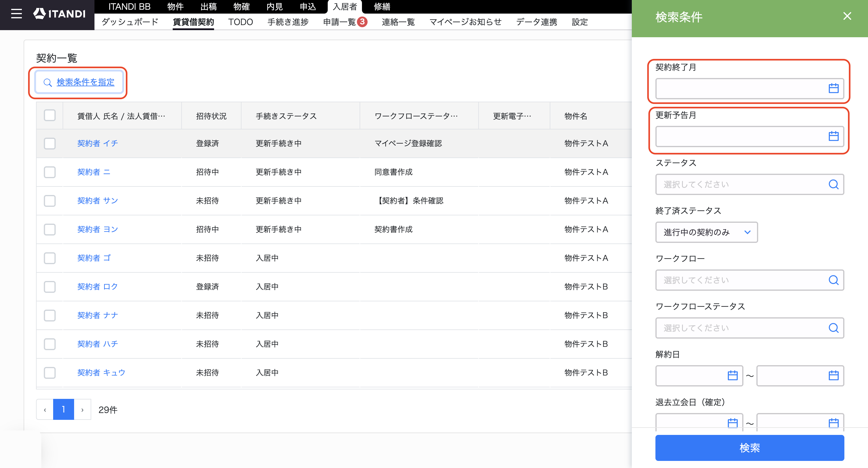Open the ステータス selection field
Image resolution: width=868 pixels, height=468 pixels.
pyautogui.click(x=749, y=184)
